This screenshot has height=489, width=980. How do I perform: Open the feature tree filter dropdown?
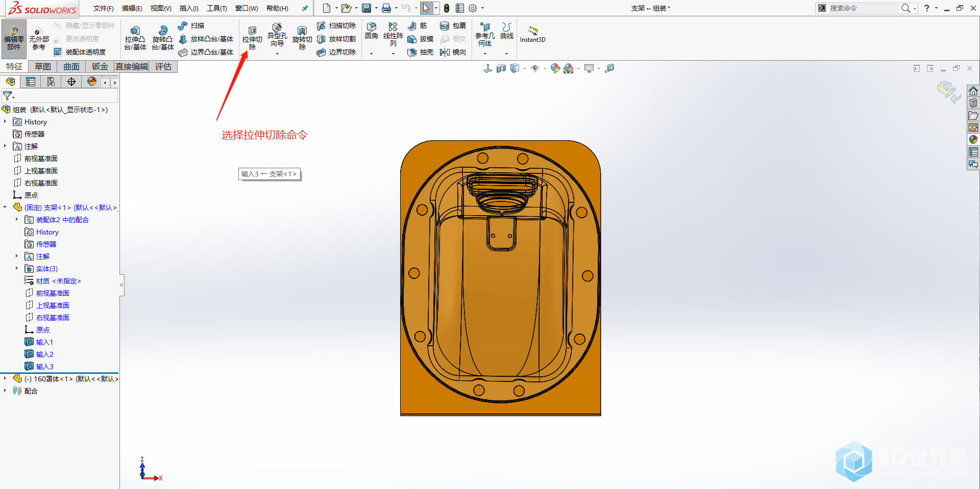pyautogui.click(x=9, y=96)
